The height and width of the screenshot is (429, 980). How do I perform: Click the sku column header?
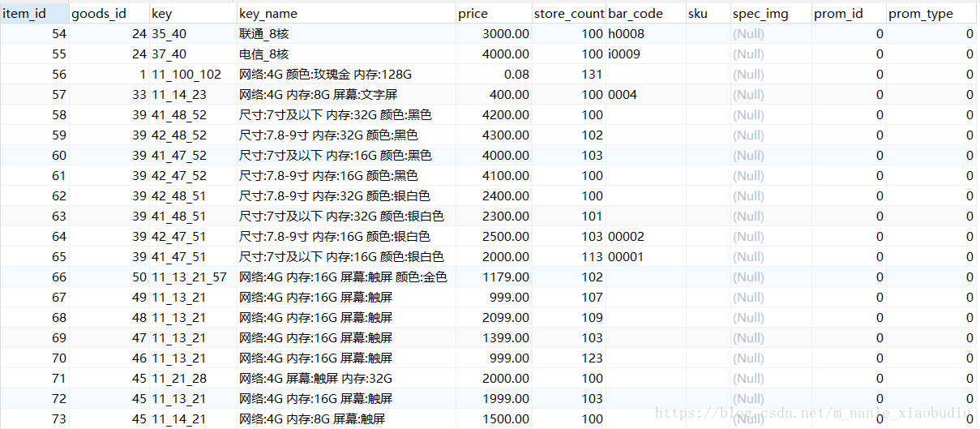point(708,13)
